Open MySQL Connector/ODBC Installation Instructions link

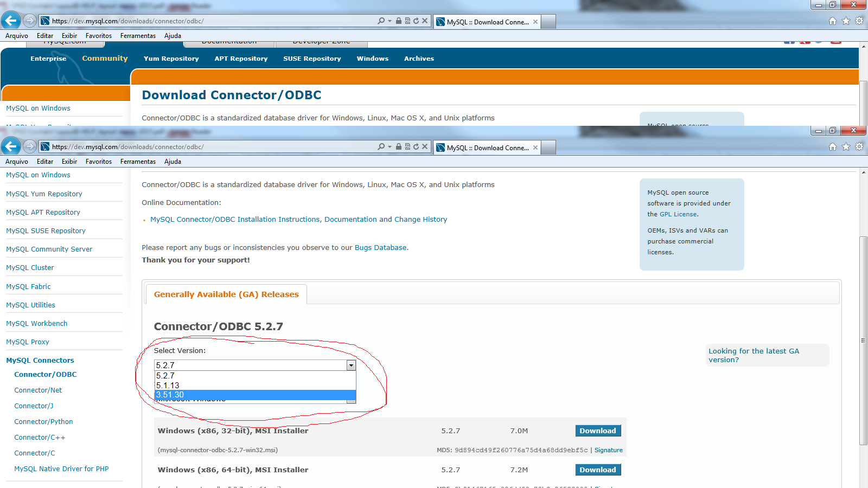point(235,219)
